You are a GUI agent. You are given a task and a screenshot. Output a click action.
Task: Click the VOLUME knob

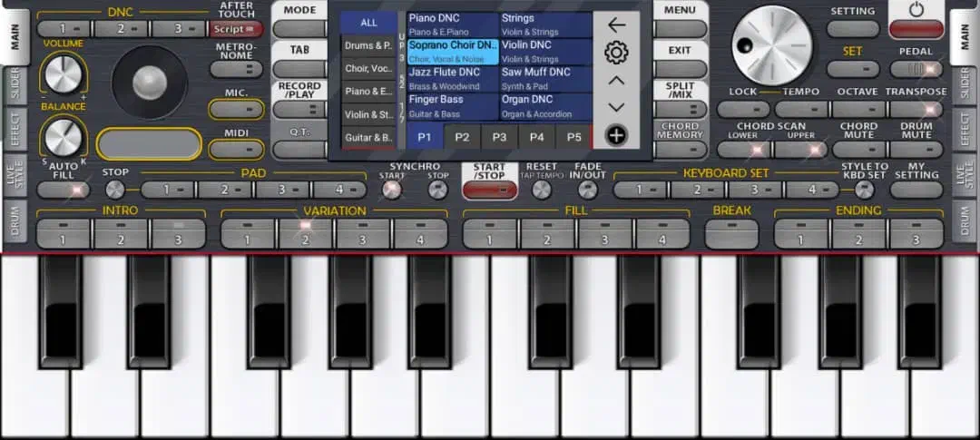coord(63,73)
